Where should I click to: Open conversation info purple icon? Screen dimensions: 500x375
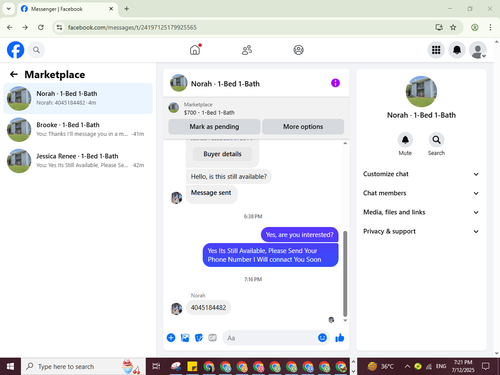[x=335, y=83]
